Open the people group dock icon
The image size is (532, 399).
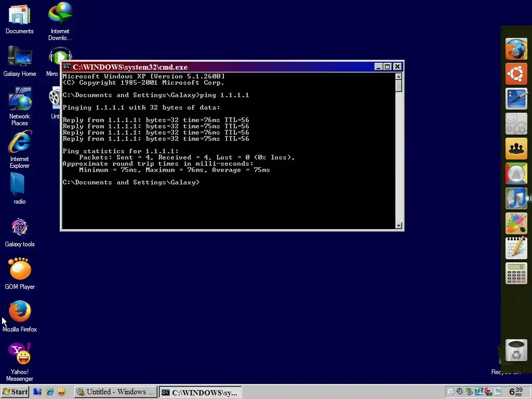516,148
